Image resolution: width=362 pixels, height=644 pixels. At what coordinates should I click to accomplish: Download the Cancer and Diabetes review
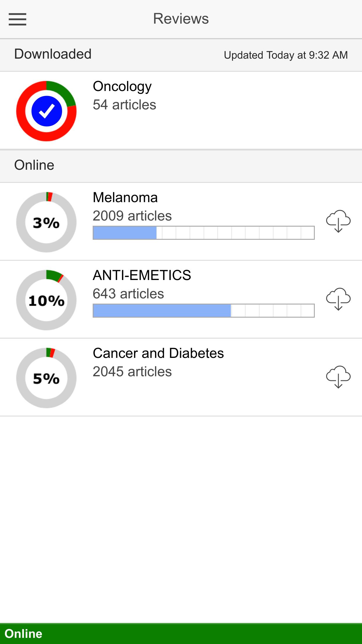(338, 377)
